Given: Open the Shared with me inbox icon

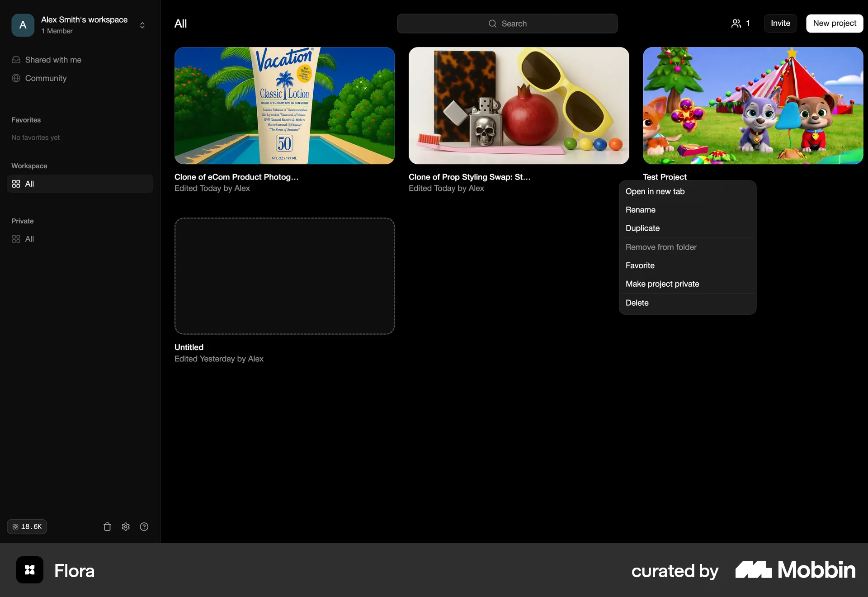Looking at the screenshot, I should pyautogui.click(x=15, y=60).
